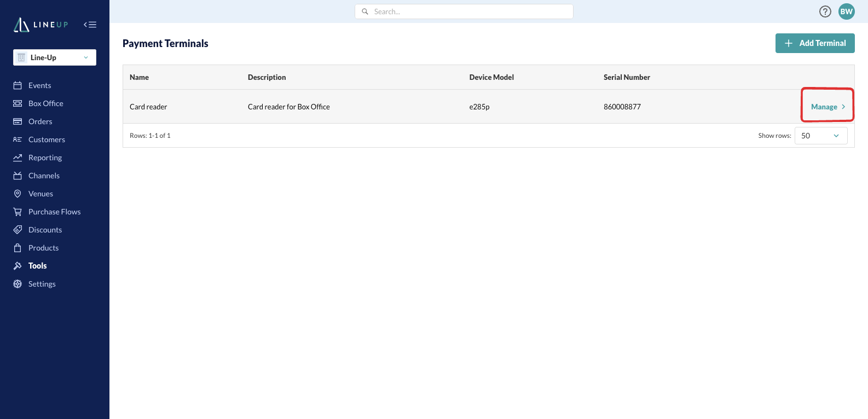Click 'Rows: 1-1 of 1' text
This screenshot has height=419, width=868.
[150, 136]
